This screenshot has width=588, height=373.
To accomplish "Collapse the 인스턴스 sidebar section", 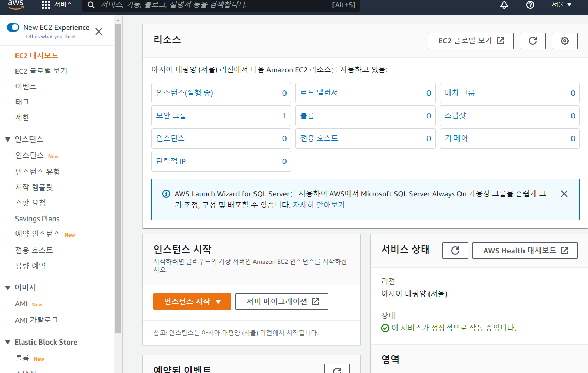I will tap(8, 139).
